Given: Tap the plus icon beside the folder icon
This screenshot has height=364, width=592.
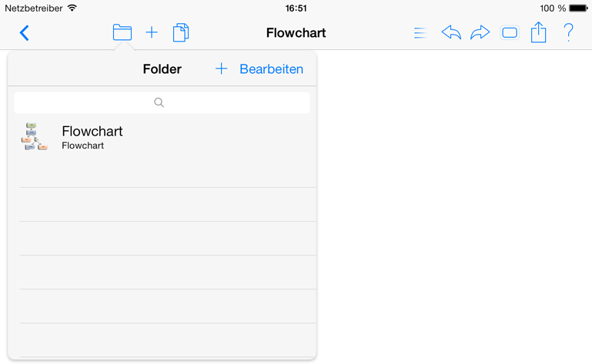Looking at the screenshot, I should [152, 32].
